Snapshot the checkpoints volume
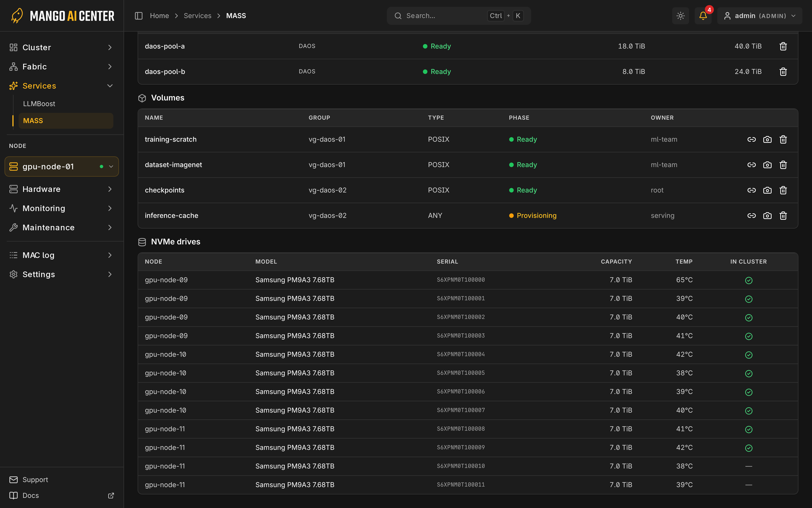812x508 pixels. tap(767, 190)
